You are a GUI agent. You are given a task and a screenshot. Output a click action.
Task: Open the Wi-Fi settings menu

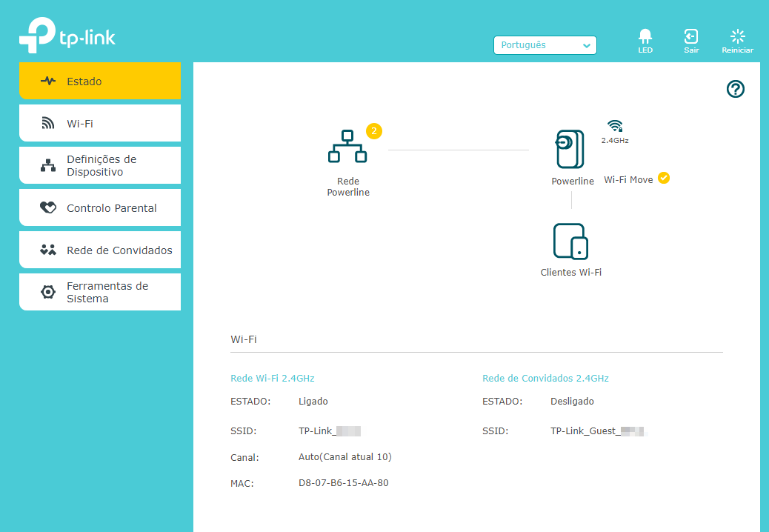click(100, 124)
